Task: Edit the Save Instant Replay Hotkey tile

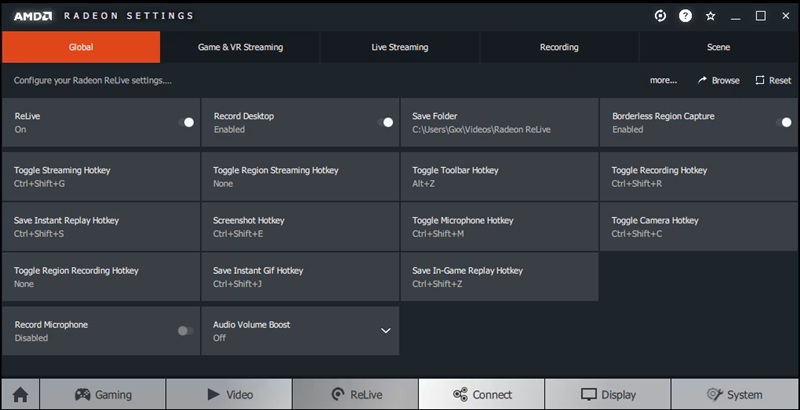Action: pyautogui.click(x=101, y=226)
